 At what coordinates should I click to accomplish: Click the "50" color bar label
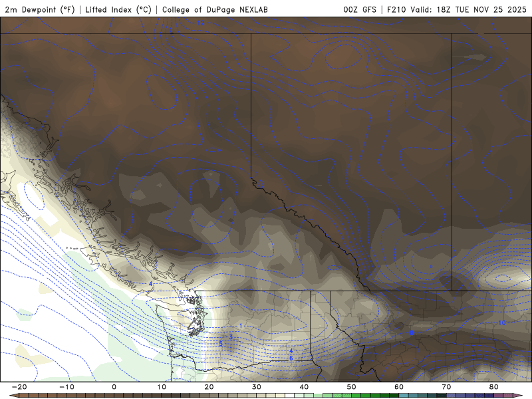point(352,387)
